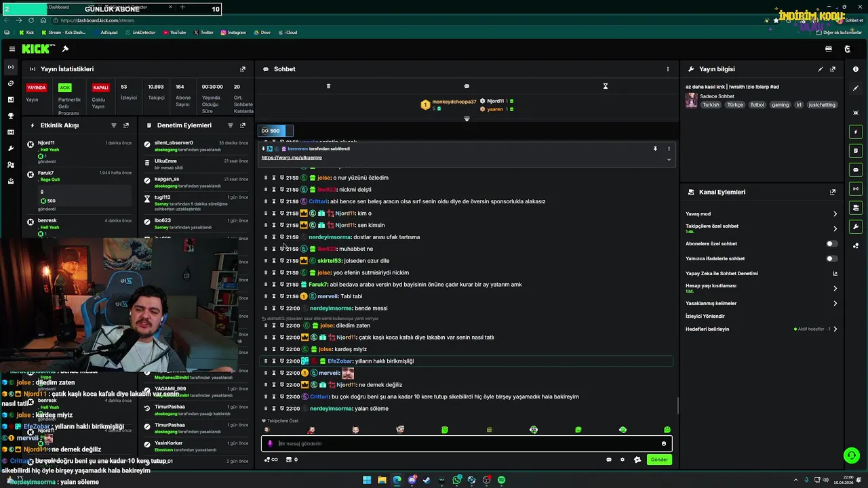Pop out the Denetim Eylemleri panel
868x488 pixels.
243,125
